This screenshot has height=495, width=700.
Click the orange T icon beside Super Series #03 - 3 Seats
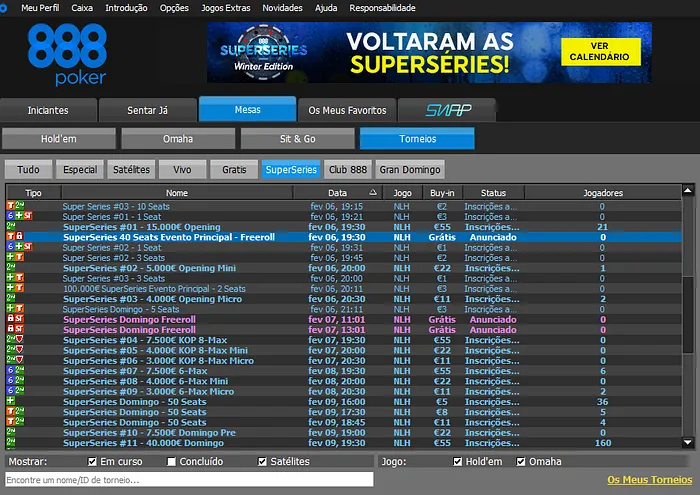click(20, 278)
